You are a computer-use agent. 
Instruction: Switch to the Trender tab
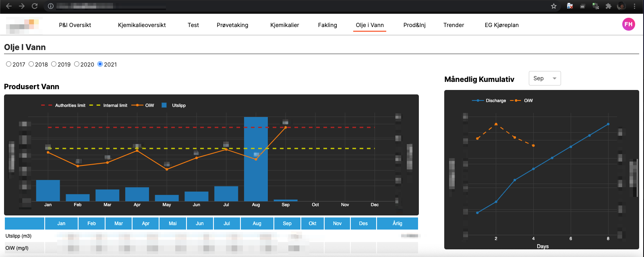coord(453,25)
